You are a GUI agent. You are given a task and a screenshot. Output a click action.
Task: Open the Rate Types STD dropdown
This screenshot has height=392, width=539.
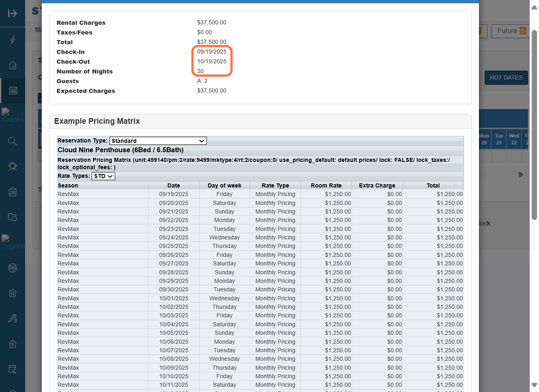tap(103, 176)
